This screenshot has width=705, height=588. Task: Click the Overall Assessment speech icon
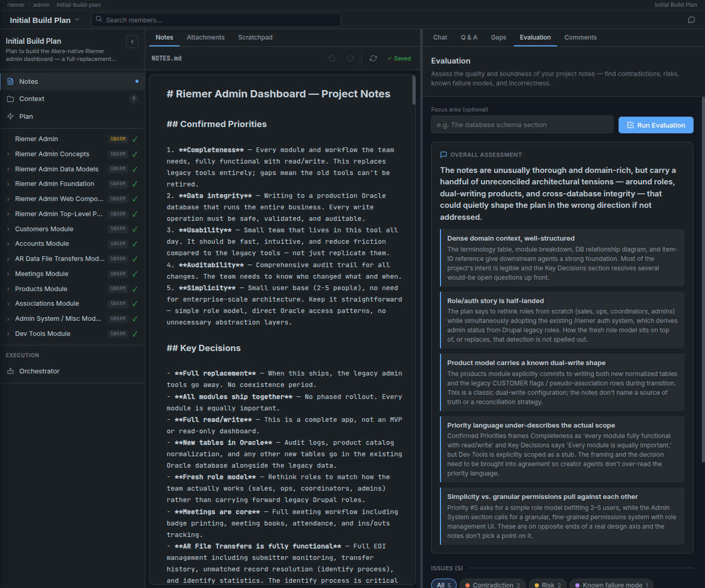pyautogui.click(x=444, y=155)
